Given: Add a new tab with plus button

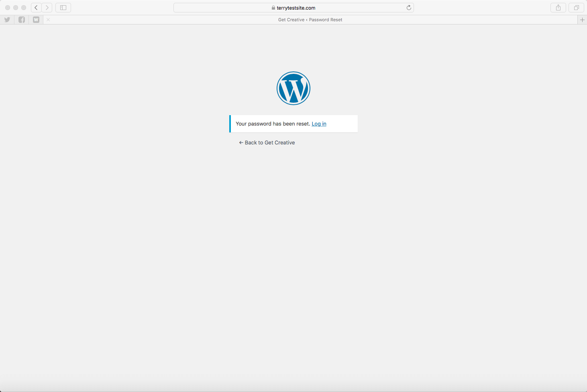Looking at the screenshot, I should click(x=582, y=20).
